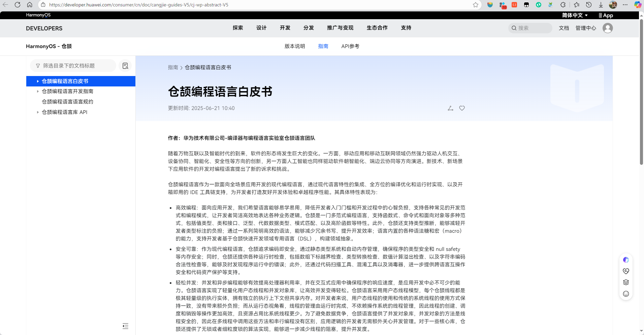Reload the page with refresh icon
Viewport: 644px width, 335px height.
point(18,5)
